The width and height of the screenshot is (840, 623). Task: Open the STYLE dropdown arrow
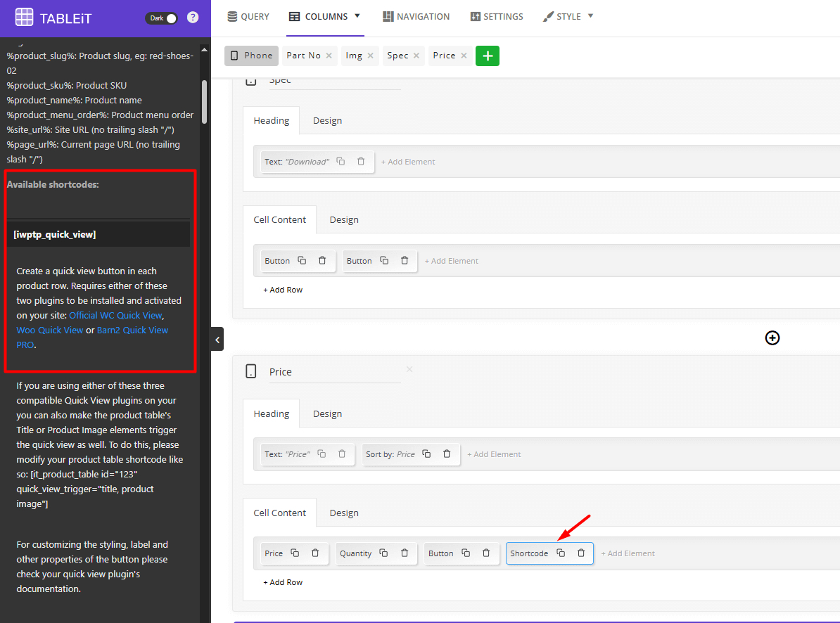(x=589, y=15)
